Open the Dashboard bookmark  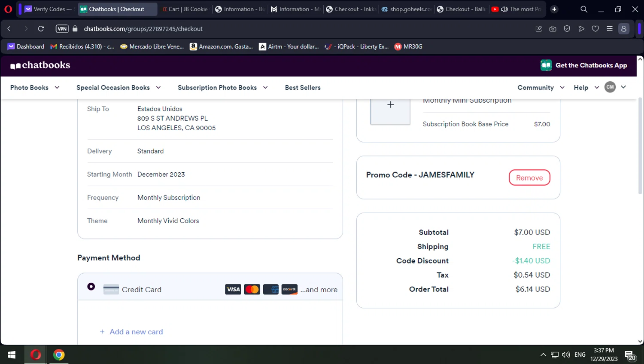(26, 46)
